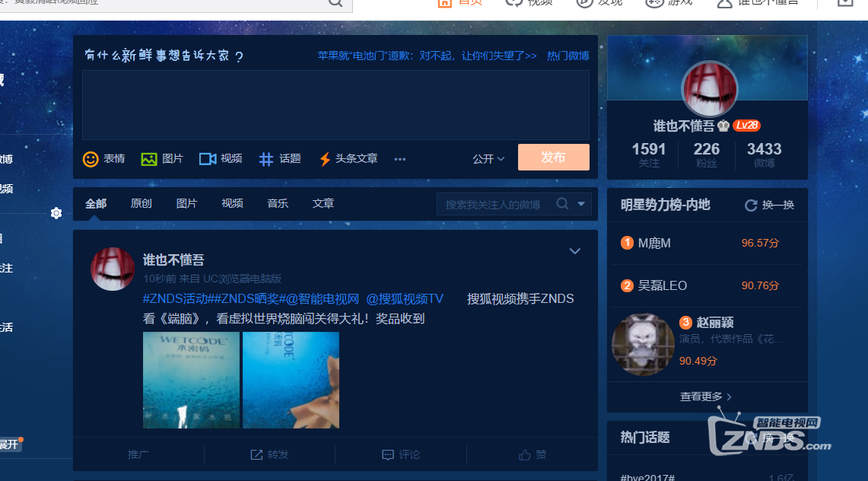This screenshot has height=481, width=868.
Task: Open the emoji (表情) picker
Action: pyautogui.click(x=103, y=159)
